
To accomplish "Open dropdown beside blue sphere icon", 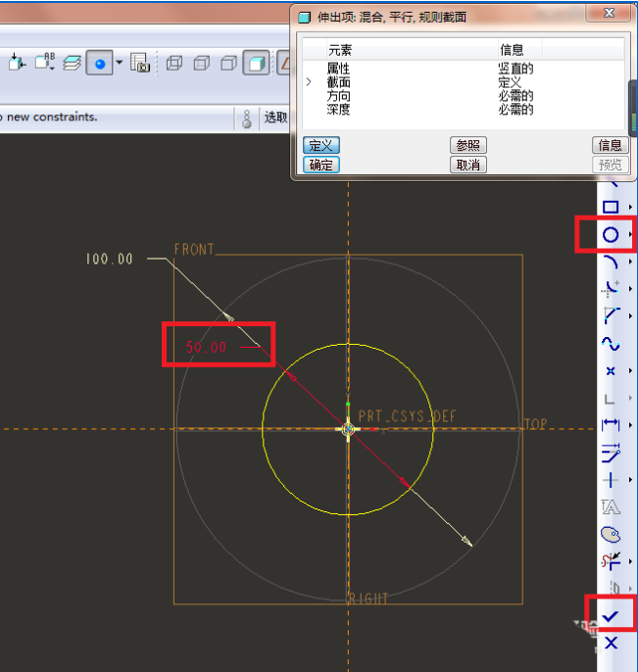I will pyautogui.click(x=120, y=64).
